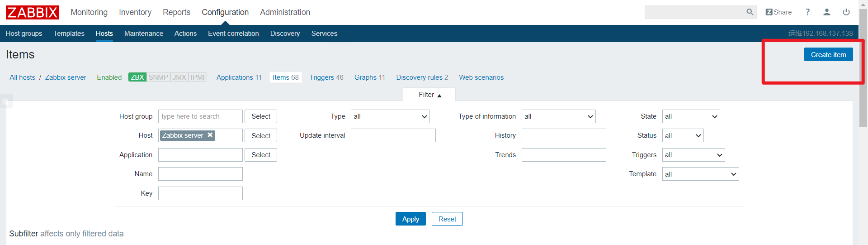
Task: Switch to the Templates submenu
Action: pos(69,34)
